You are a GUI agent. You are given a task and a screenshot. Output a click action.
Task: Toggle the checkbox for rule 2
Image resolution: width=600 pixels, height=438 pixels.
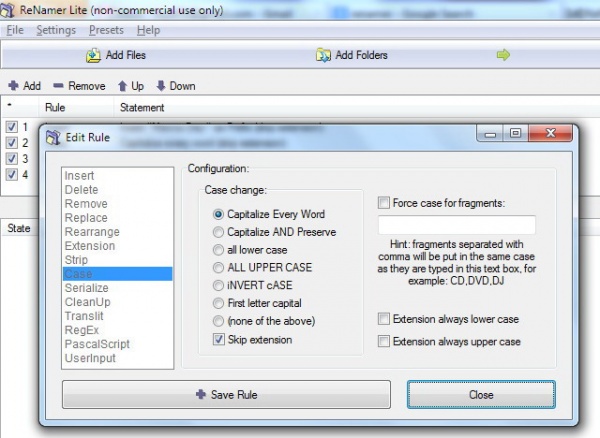pos(12,143)
